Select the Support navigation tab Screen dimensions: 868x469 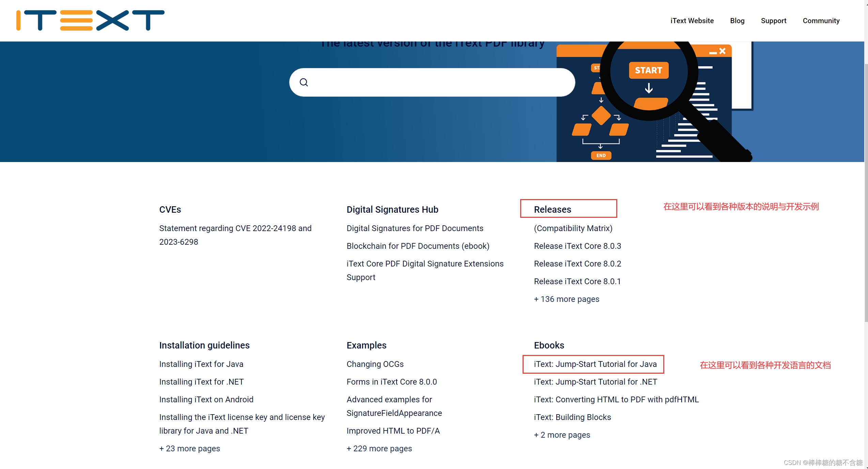[x=774, y=21]
